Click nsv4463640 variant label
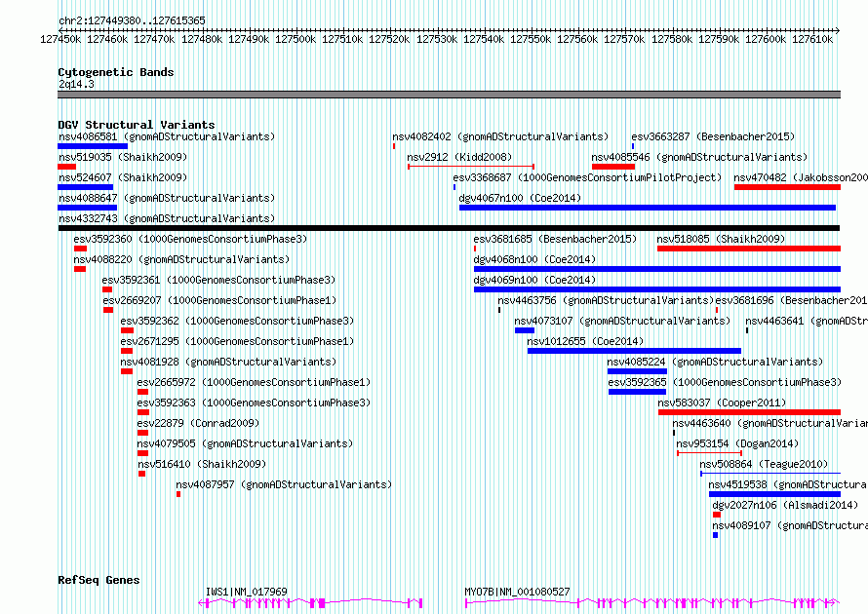The image size is (868, 614). click(x=770, y=423)
